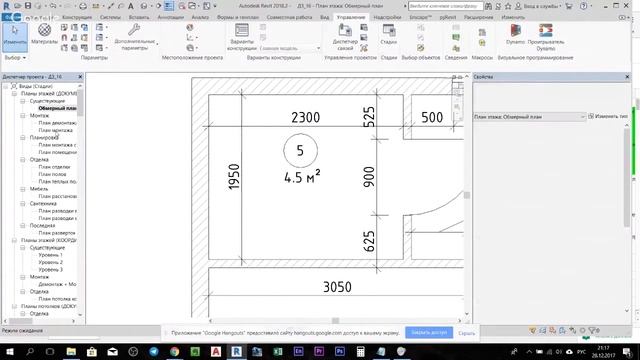Collapse the Виды (Стадии) tree root
The height and width of the screenshot is (360, 640).
click(x=6, y=87)
